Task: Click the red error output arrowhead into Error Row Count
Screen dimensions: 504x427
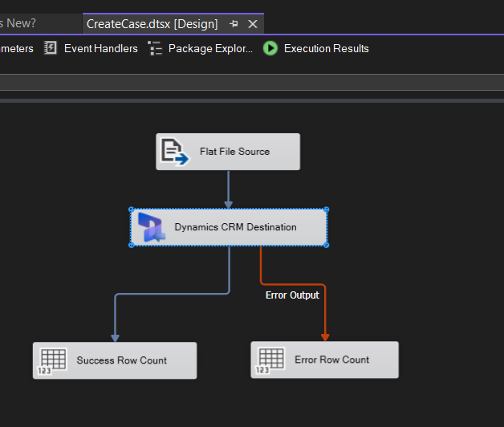Action: 325,337
